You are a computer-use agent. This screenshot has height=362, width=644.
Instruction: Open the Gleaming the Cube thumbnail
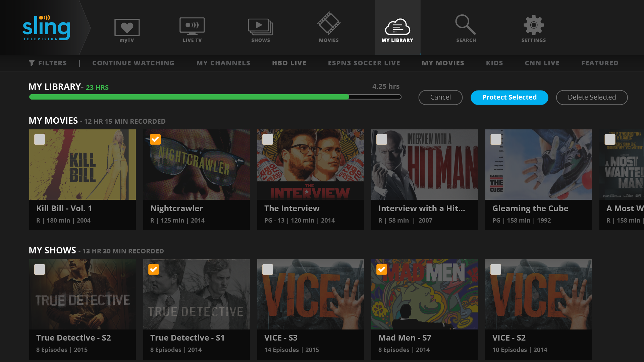pyautogui.click(x=538, y=164)
